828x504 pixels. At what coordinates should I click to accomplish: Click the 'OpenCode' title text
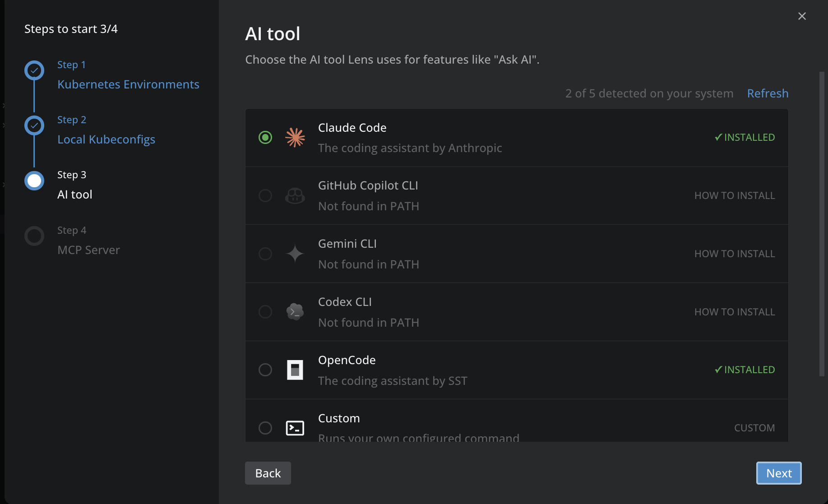(347, 360)
